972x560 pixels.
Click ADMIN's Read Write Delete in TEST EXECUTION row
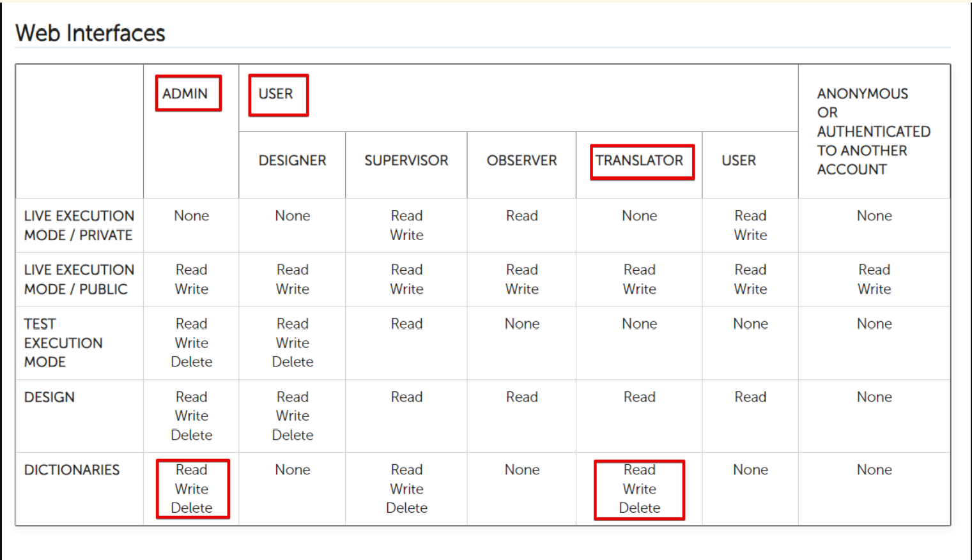pyautogui.click(x=192, y=343)
